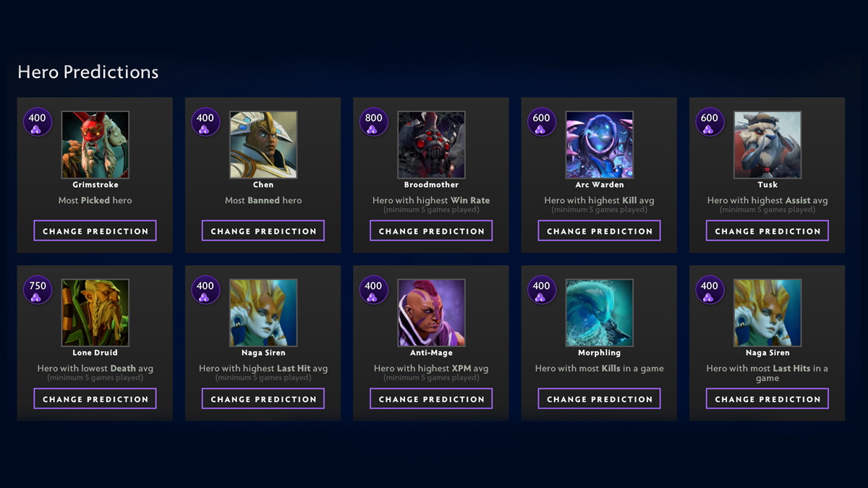This screenshot has height=488, width=868.
Task: Change prediction for lowest Death avg
Action: click(95, 399)
